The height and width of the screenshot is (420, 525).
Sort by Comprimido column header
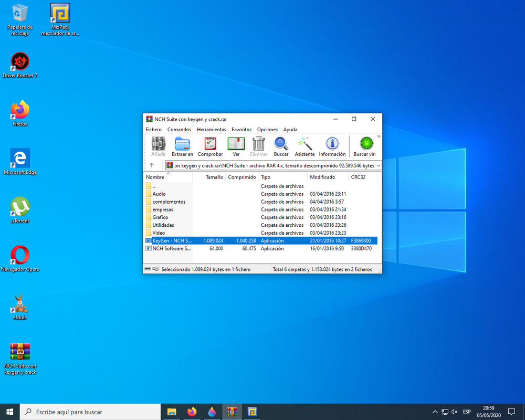(241, 177)
